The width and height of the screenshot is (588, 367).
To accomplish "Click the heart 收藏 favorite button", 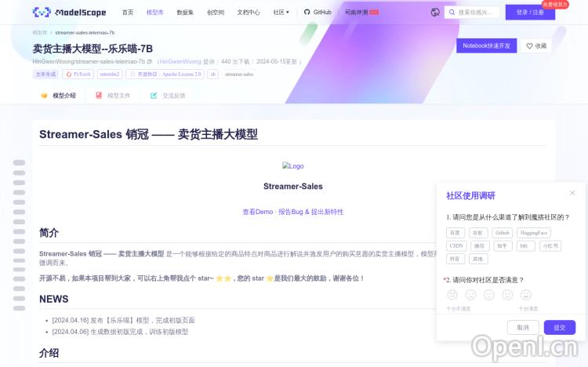I will pos(536,46).
